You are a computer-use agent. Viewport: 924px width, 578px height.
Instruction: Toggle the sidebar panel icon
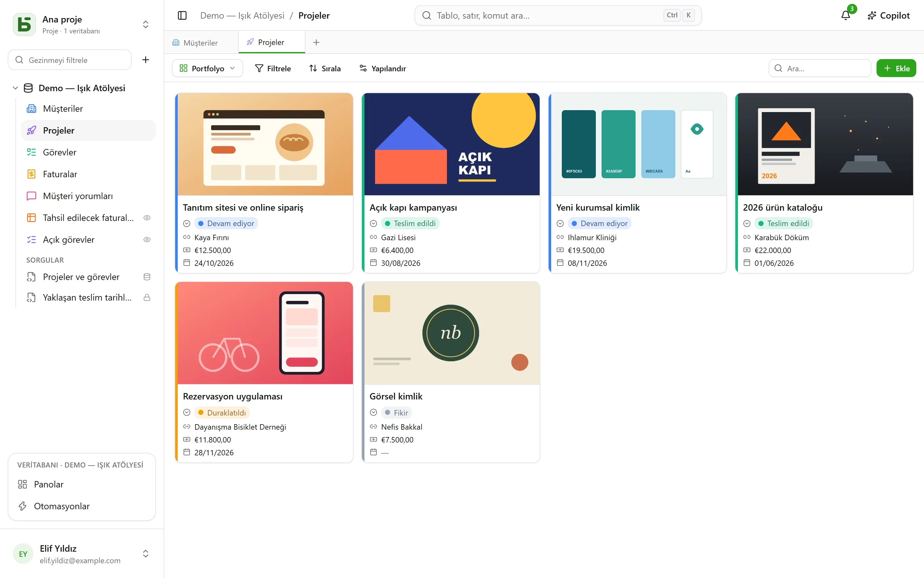182,15
